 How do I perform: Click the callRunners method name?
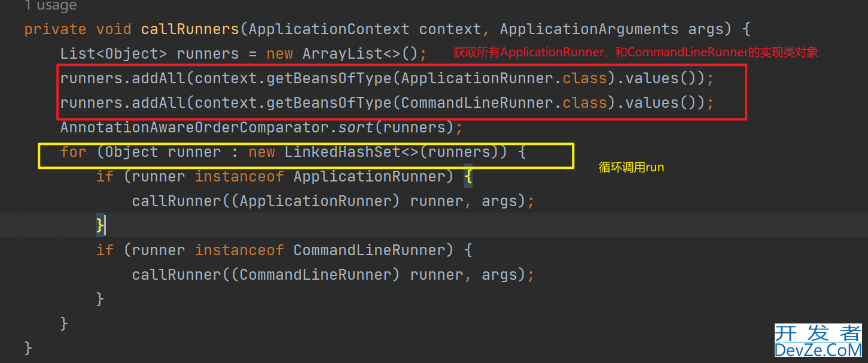pos(190,29)
